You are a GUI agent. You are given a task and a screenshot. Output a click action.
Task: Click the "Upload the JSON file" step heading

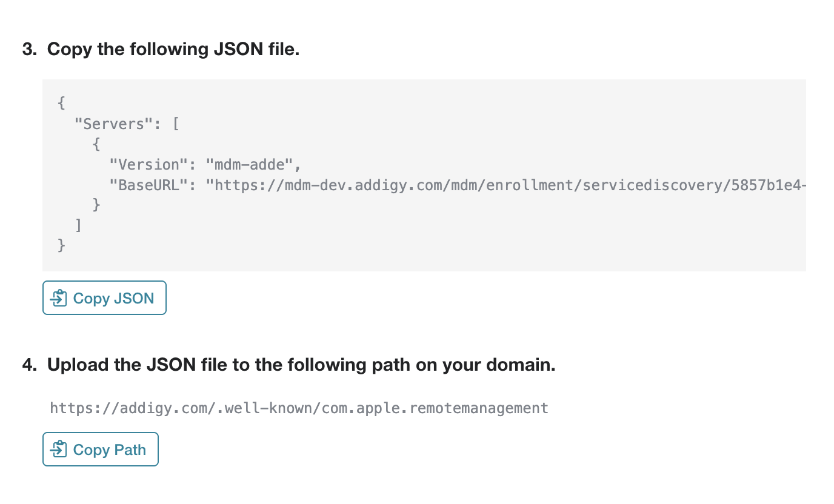301,365
